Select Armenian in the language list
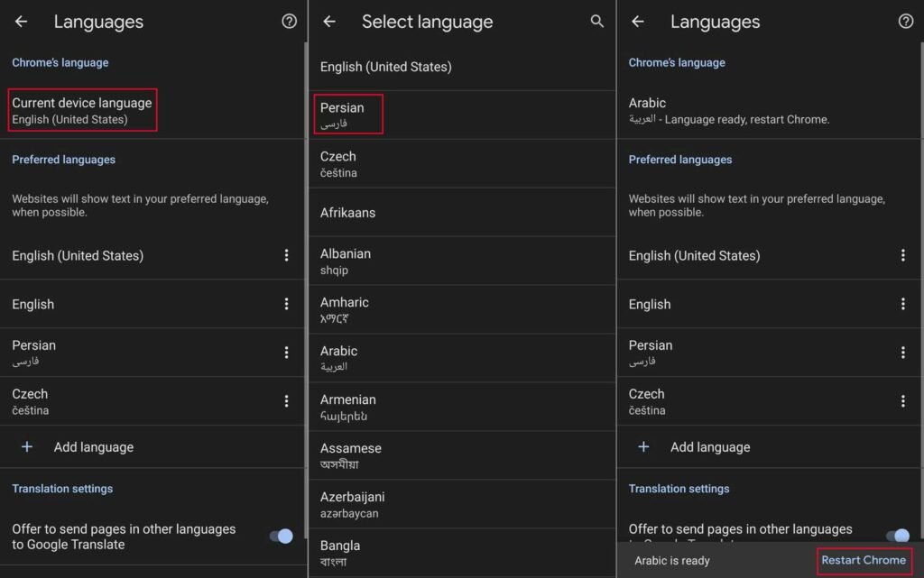924x578 pixels. [461, 407]
